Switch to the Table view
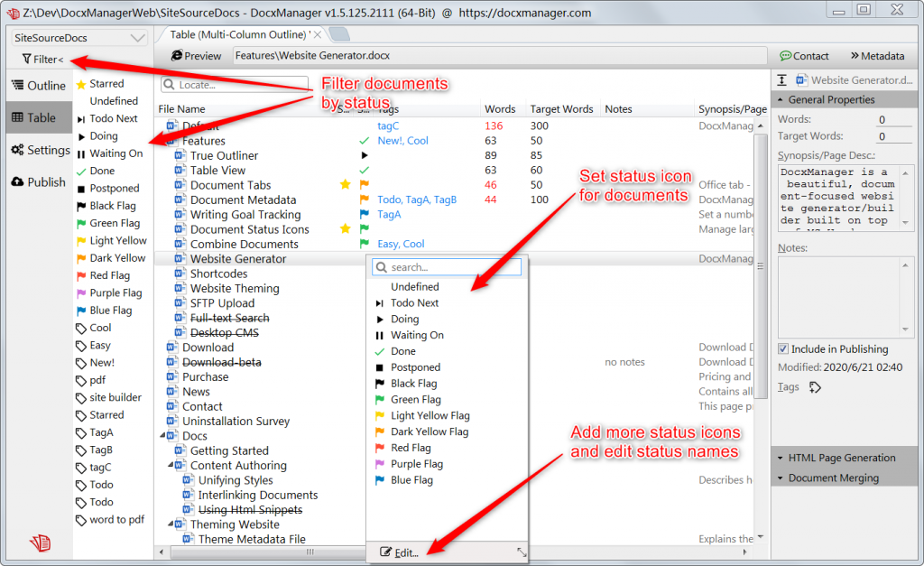This screenshot has height=566, width=924. pyautogui.click(x=39, y=117)
